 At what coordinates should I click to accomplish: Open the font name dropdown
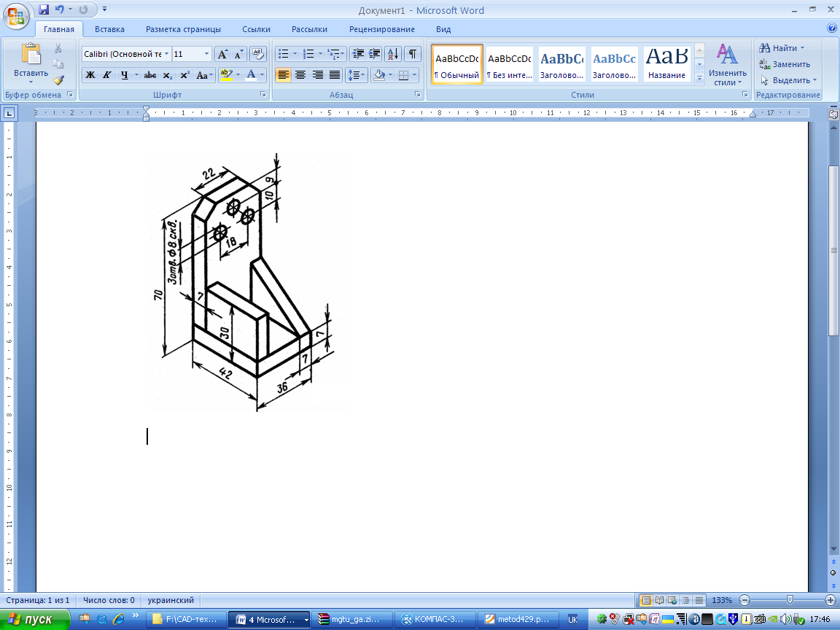166,54
